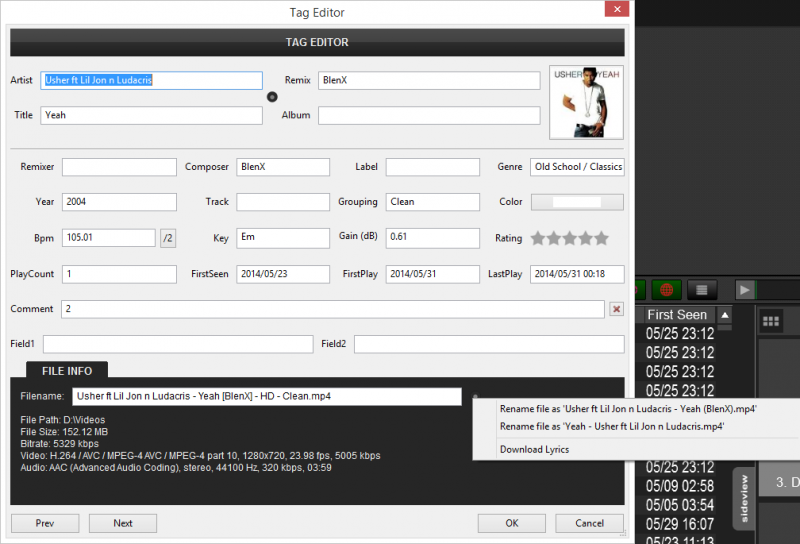
Task: Pick a color in the Color swatch
Action: tap(577, 202)
